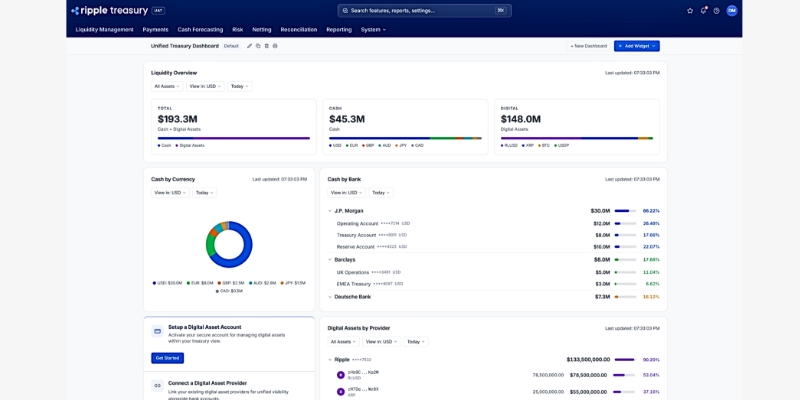This screenshot has height=400, width=800.
Task: Click the Get Started button
Action: pos(167,358)
